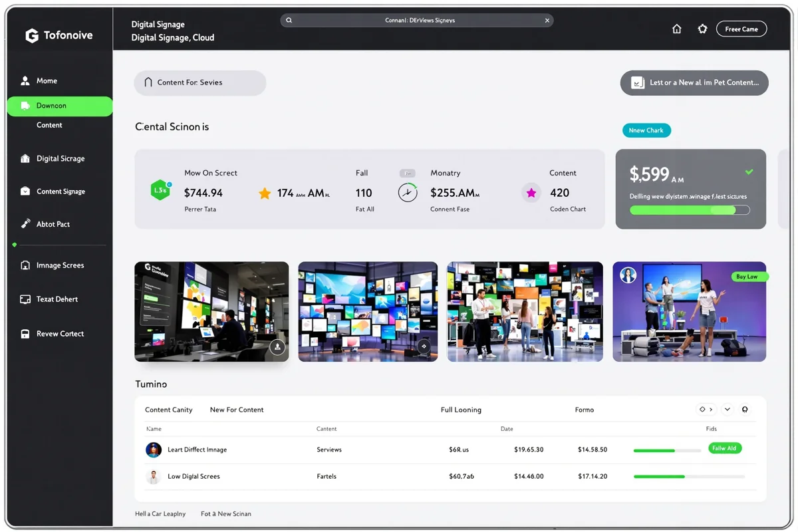Open the thumbnail of people viewing screens
This screenshot has width=798, height=532.
coord(525,312)
